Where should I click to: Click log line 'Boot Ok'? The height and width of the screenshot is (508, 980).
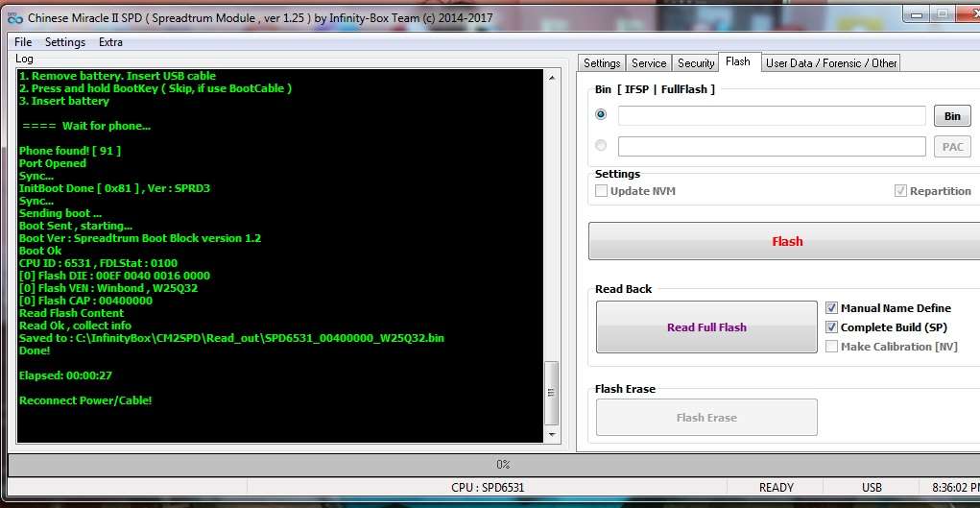40,251
